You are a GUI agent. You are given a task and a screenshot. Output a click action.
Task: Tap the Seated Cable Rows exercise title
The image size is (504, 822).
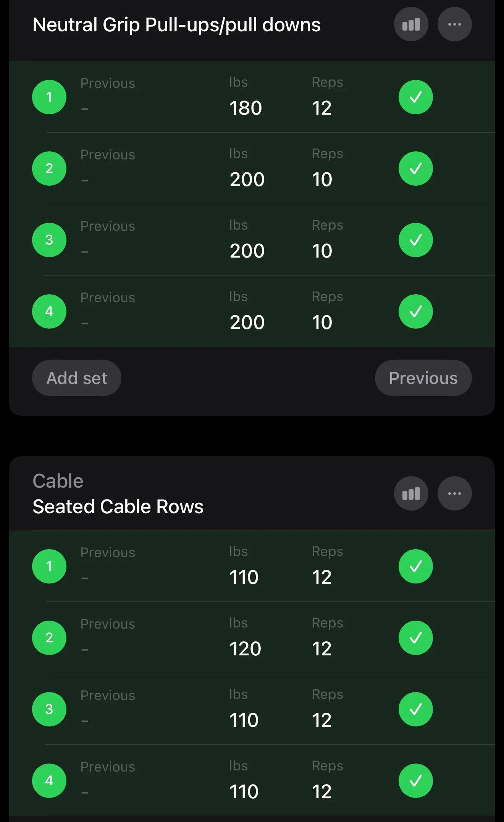pyautogui.click(x=118, y=506)
